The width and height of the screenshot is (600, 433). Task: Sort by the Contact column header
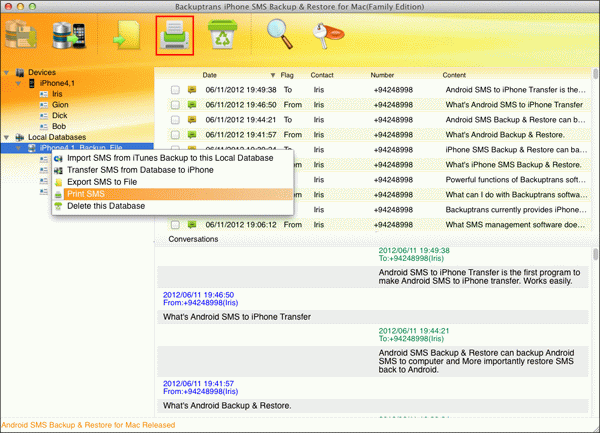(322, 75)
